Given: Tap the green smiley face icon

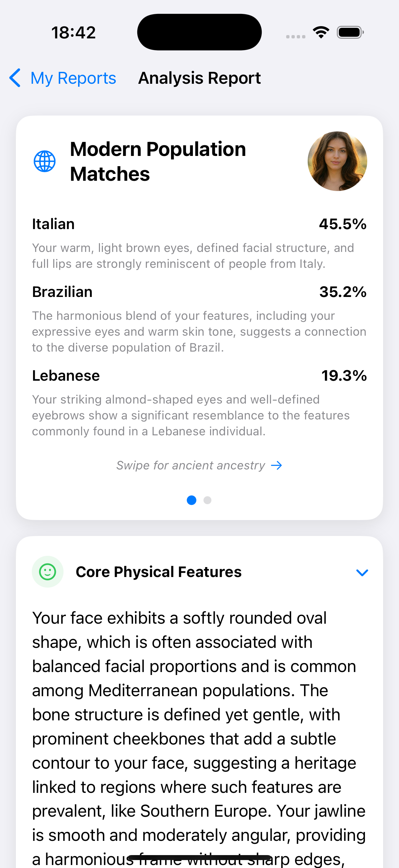Looking at the screenshot, I should pos(47,572).
